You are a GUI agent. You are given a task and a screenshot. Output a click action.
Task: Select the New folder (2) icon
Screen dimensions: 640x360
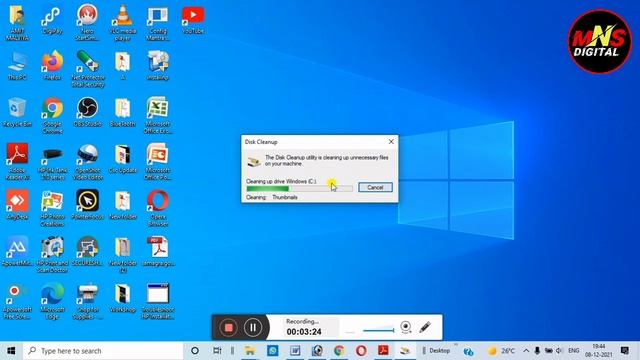[x=122, y=255]
